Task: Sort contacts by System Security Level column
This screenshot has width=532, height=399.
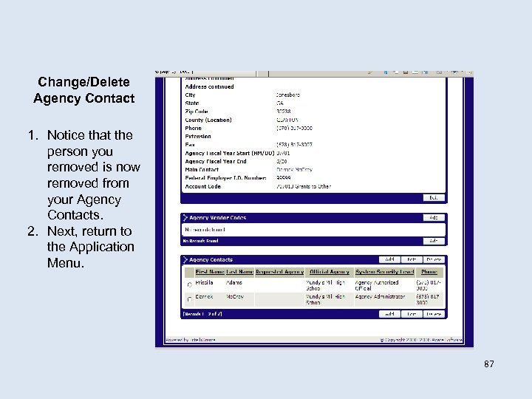Action: pos(385,272)
